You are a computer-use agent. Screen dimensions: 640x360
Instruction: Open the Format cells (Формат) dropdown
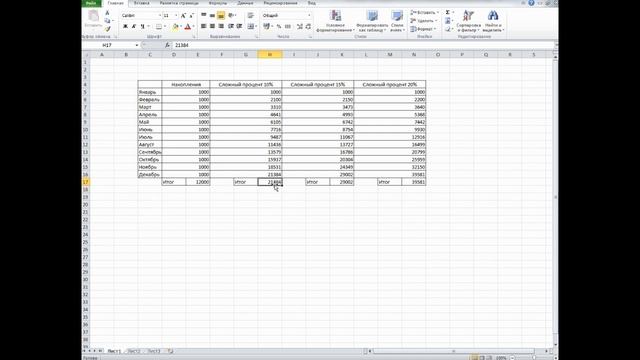[424, 29]
